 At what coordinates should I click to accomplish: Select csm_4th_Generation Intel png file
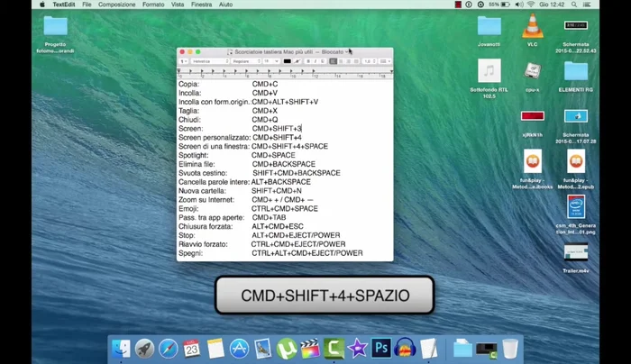coord(576,206)
